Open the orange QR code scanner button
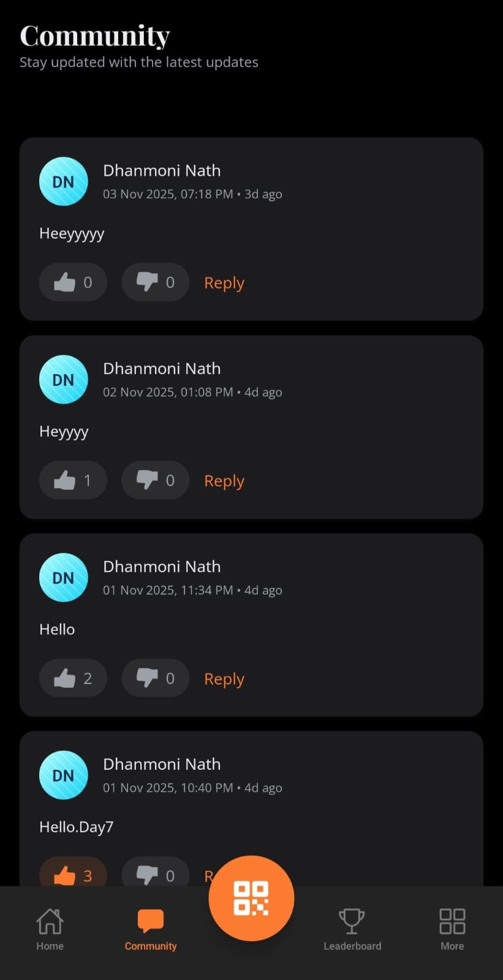This screenshot has width=503, height=980. (251, 898)
